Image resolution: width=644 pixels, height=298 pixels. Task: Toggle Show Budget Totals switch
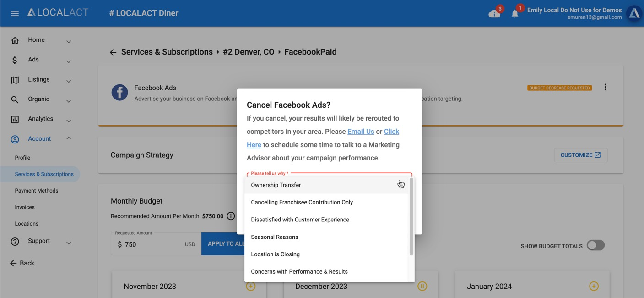click(x=595, y=245)
